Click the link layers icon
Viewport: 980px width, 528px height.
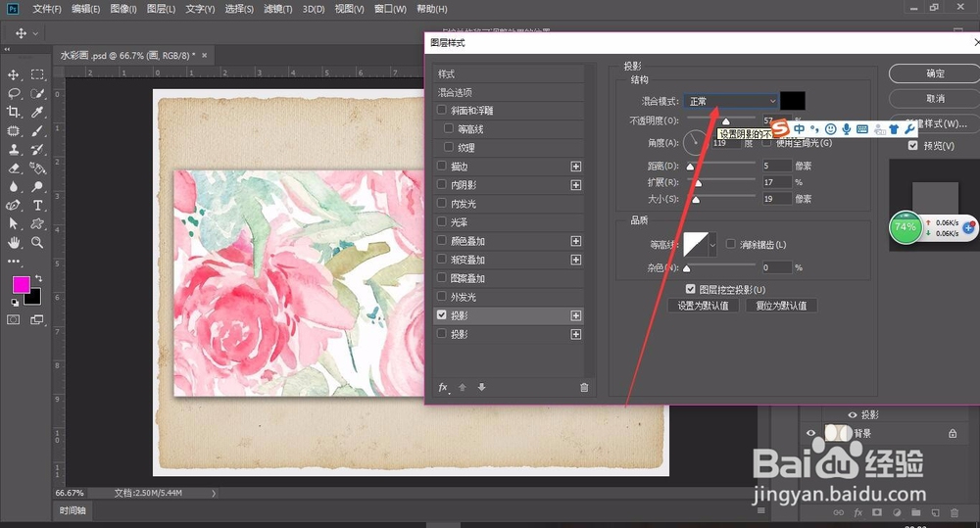click(x=839, y=512)
